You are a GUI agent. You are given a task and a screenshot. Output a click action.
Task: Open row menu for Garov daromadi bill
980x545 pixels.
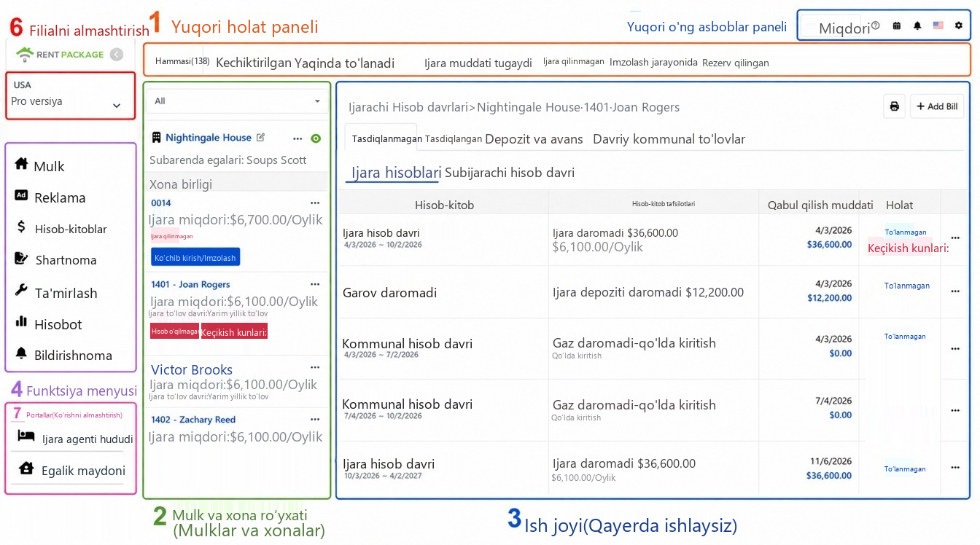(955, 291)
